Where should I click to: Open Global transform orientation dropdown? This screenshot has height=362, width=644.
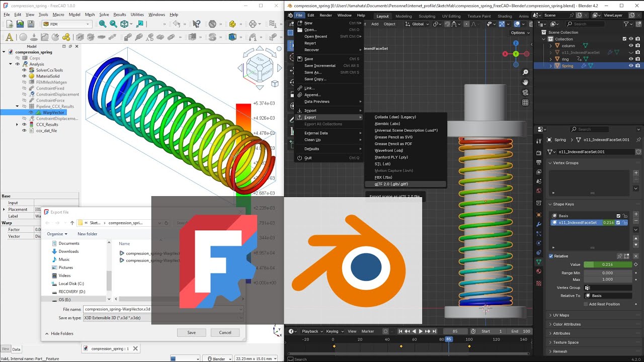click(x=418, y=24)
